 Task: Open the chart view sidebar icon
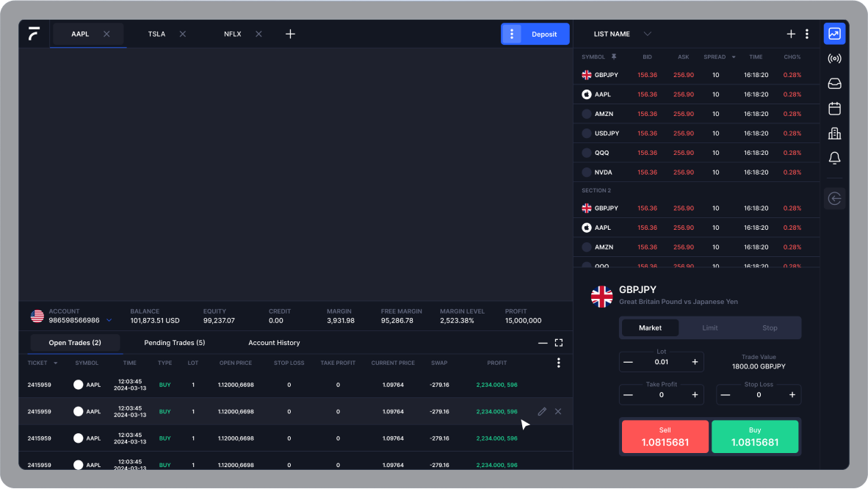pyautogui.click(x=834, y=34)
